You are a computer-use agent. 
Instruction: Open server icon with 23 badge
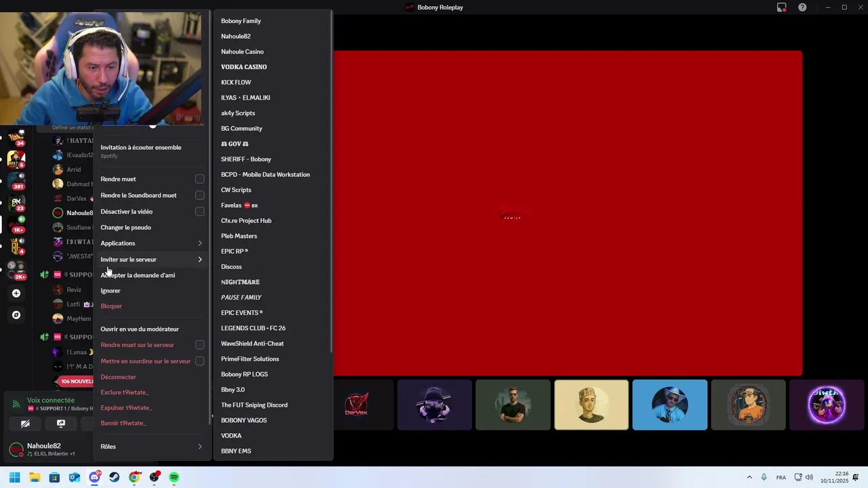click(x=17, y=203)
